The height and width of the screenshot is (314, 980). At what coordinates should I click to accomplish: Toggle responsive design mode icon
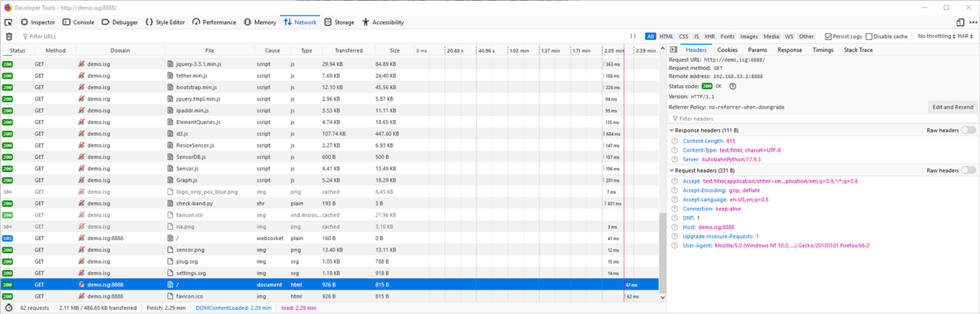click(x=960, y=22)
